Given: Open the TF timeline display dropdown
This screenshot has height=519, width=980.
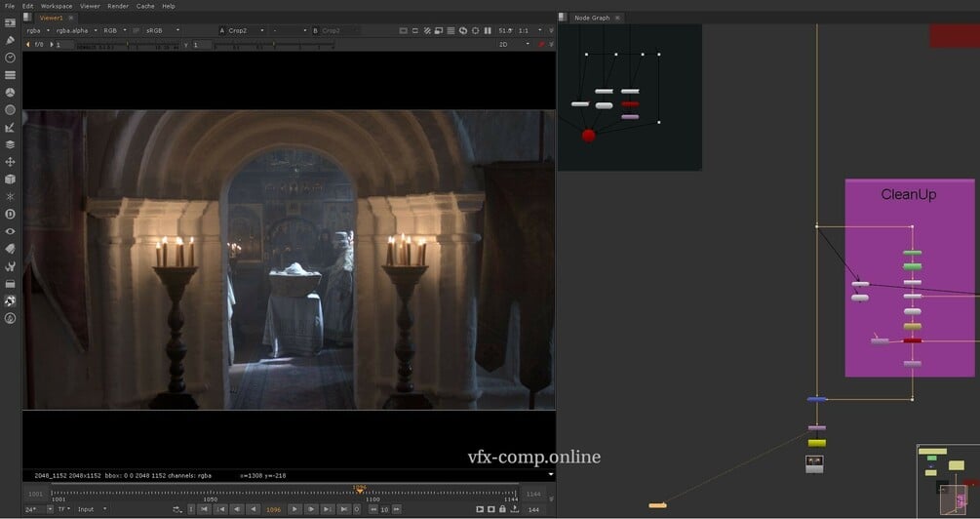Looking at the screenshot, I should click(x=63, y=509).
